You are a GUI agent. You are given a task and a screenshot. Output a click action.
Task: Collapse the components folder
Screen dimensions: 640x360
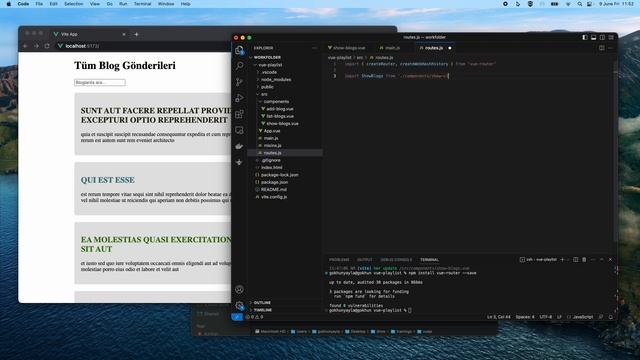coord(285,102)
